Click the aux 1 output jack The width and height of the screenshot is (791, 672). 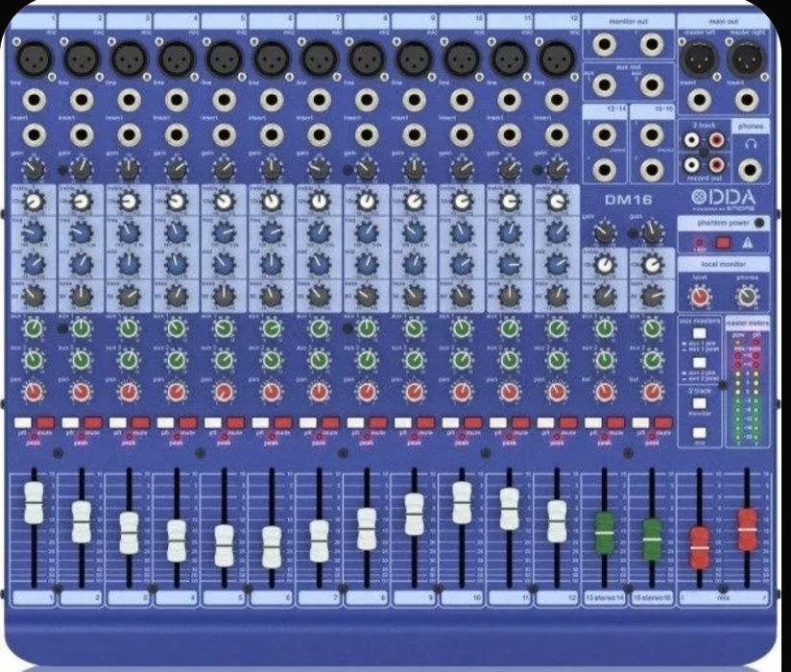click(x=605, y=84)
